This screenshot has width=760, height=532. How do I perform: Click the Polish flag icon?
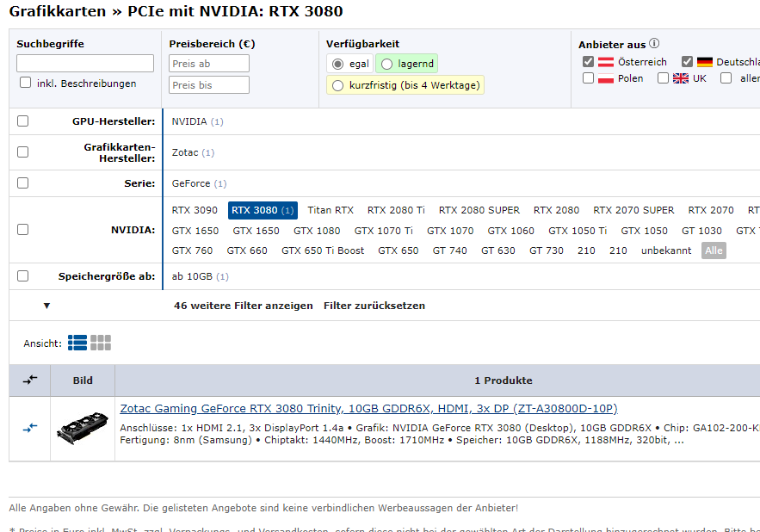606,78
